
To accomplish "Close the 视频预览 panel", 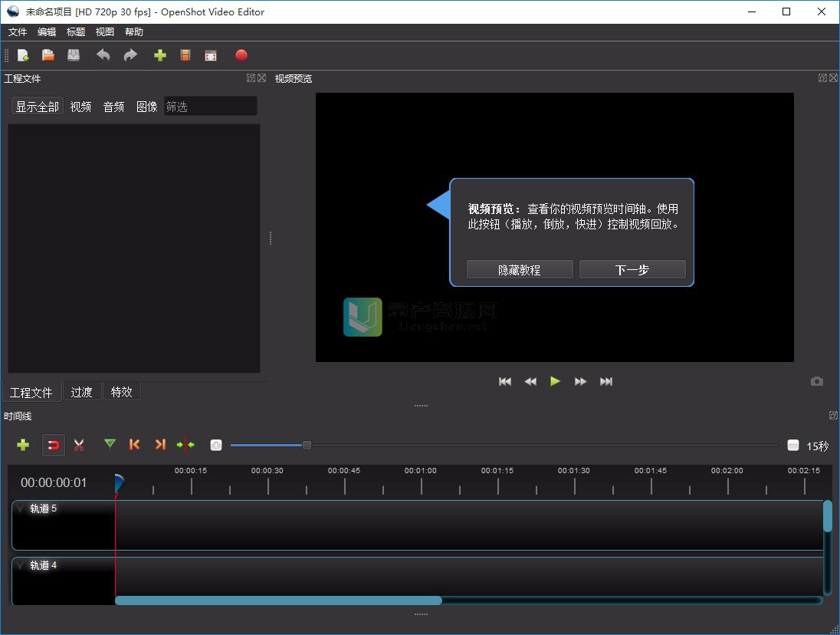I will point(834,77).
